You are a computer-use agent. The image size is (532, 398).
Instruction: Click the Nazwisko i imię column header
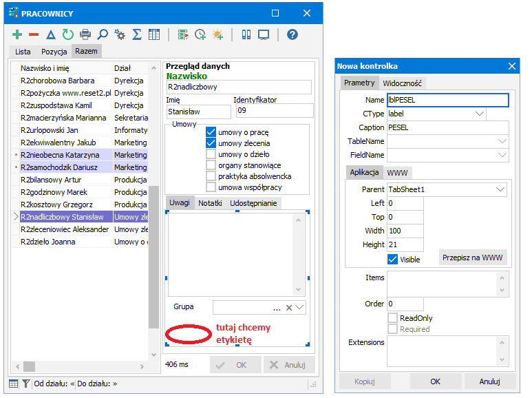click(66, 68)
